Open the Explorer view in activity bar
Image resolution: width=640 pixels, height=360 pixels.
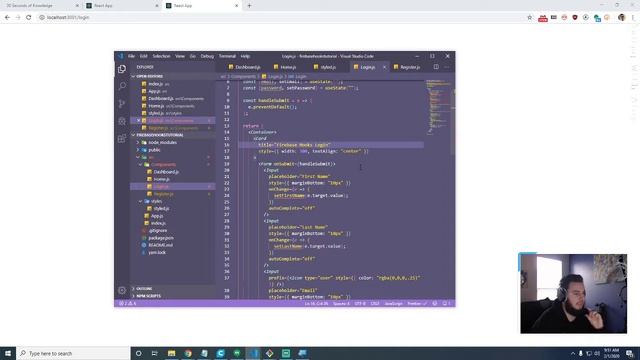(x=122, y=69)
